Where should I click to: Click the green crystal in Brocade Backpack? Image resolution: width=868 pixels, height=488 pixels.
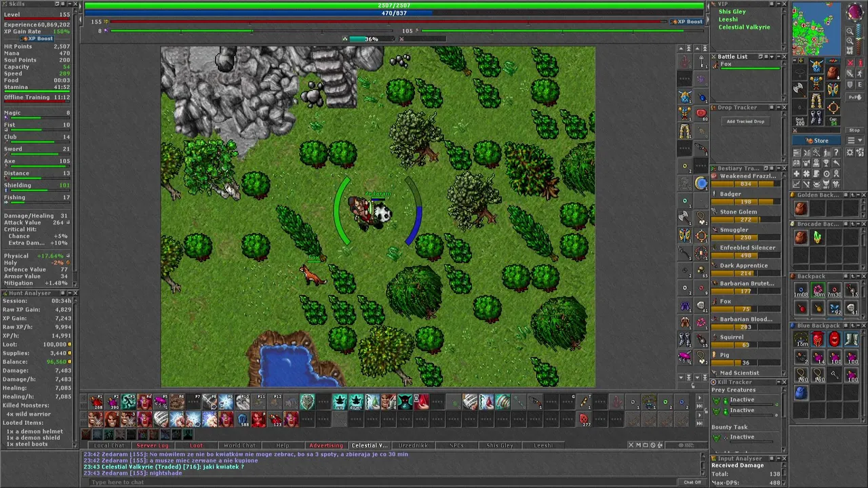[x=818, y=237]
